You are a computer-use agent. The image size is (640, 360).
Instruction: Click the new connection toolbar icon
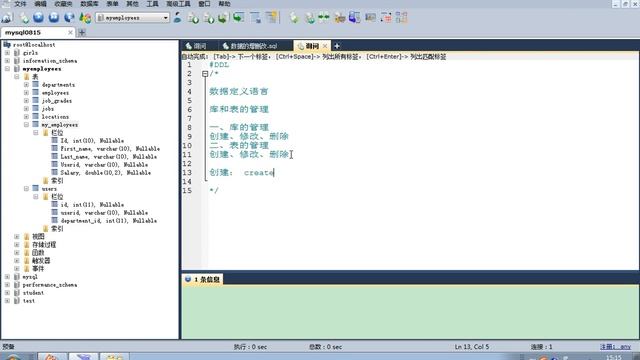(x=7, y=18)
